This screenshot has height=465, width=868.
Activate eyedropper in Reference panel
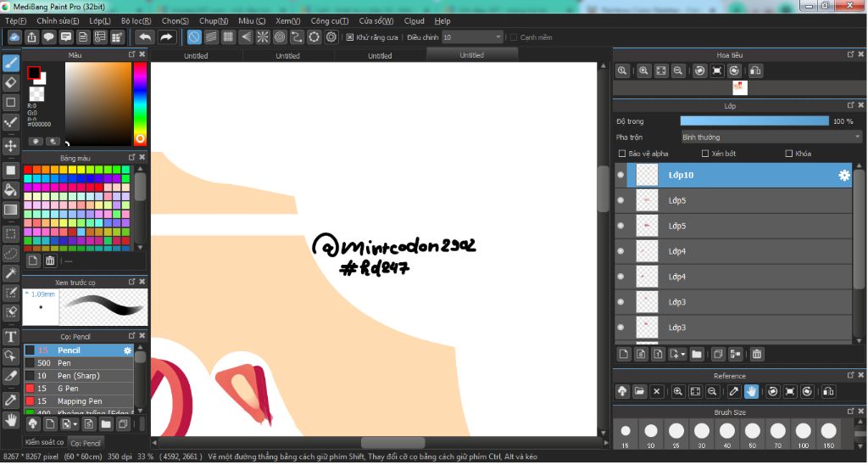point(733,391)
